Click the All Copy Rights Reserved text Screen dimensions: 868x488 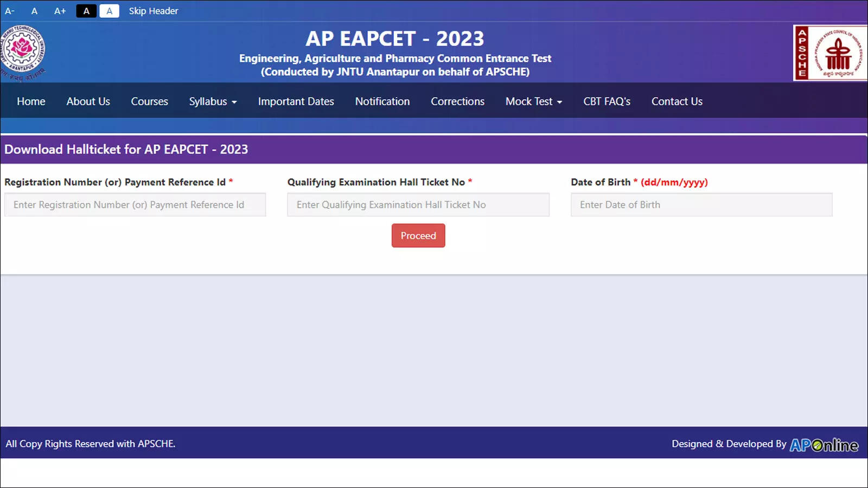[91, 444]
